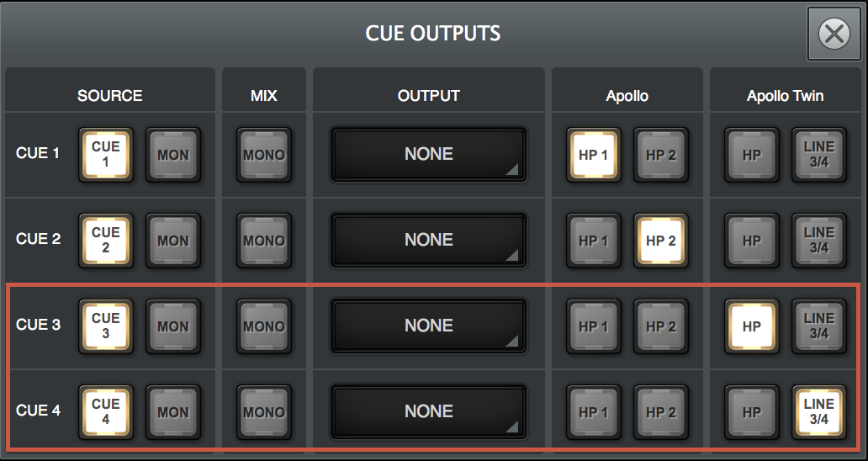This screenshot has height=461, width=868.
Task: Set CUE 3 source to MON
Action: [x=173, y=326]
